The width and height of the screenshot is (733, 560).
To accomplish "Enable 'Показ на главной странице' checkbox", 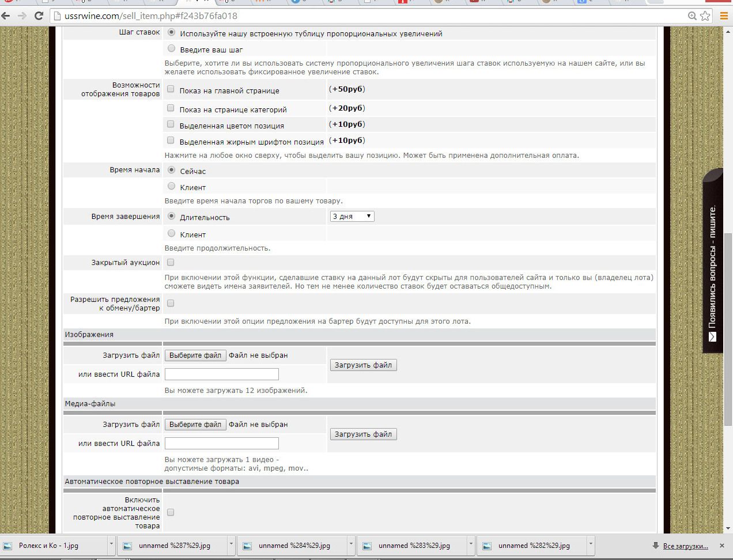I will [x=171, y=89].
